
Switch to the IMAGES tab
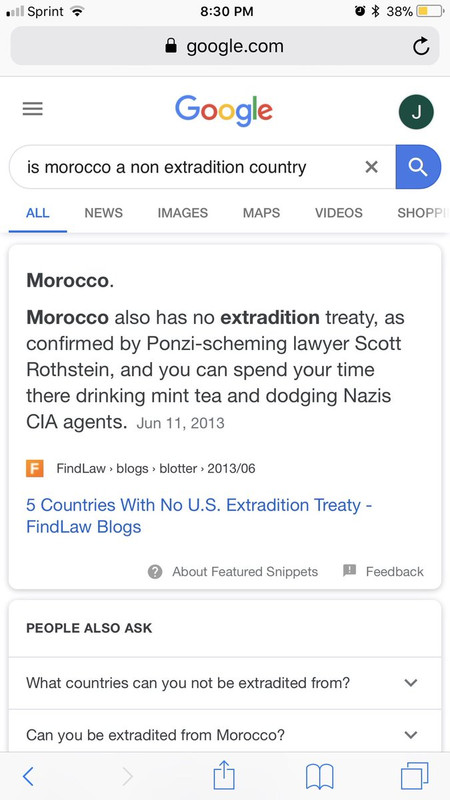(x=183, y=213)
